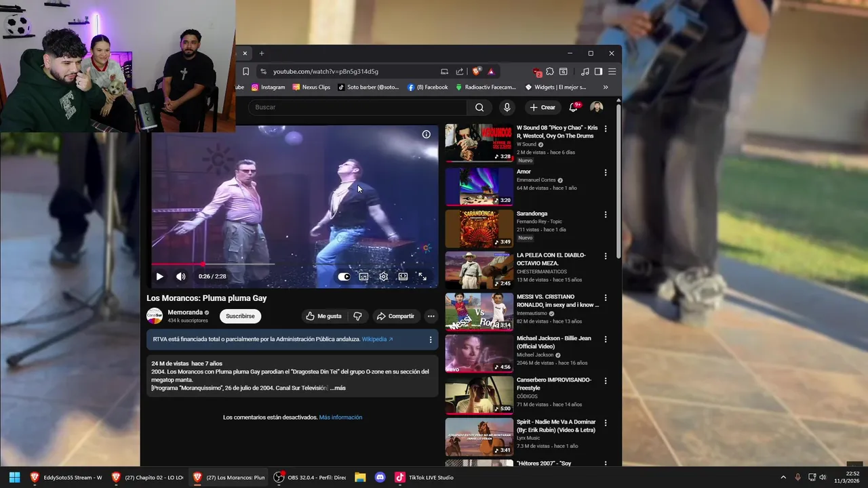The image size is (868, 488).
Task: Click Más información about disabled comments
Action: [x=340, y=418]
